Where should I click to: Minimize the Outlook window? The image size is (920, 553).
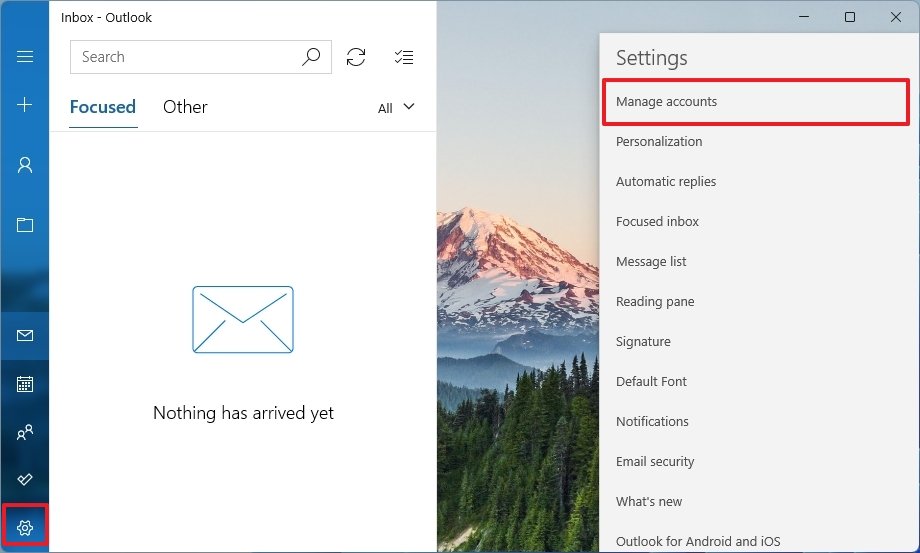click(804, 17)
